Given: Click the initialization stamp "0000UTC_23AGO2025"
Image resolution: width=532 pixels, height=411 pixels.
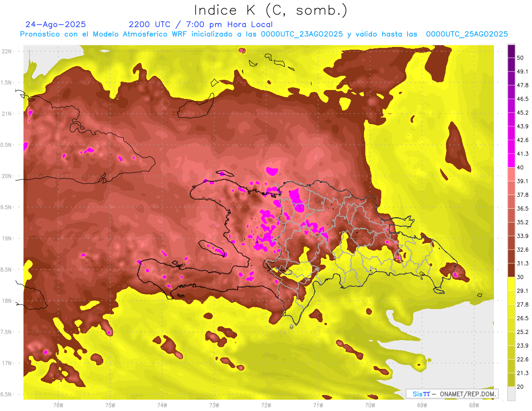Looking at the screenshot, I should pos(301,34).
